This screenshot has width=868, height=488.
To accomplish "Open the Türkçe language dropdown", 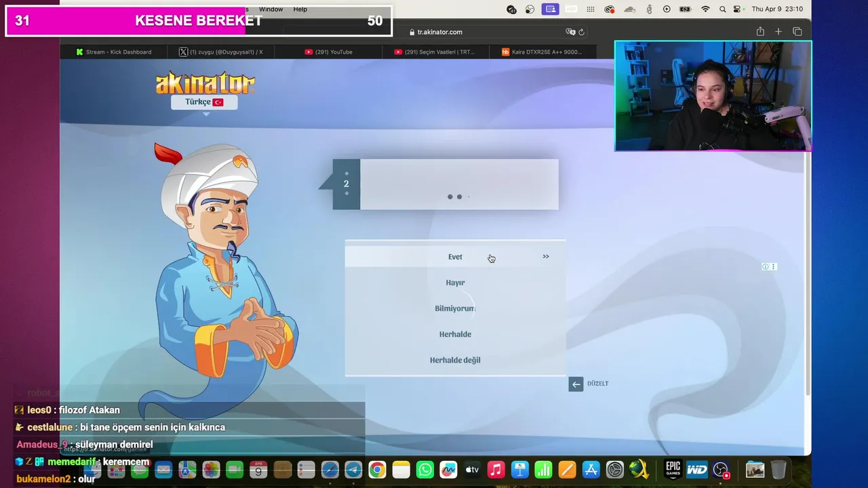I will pos(204,102).
